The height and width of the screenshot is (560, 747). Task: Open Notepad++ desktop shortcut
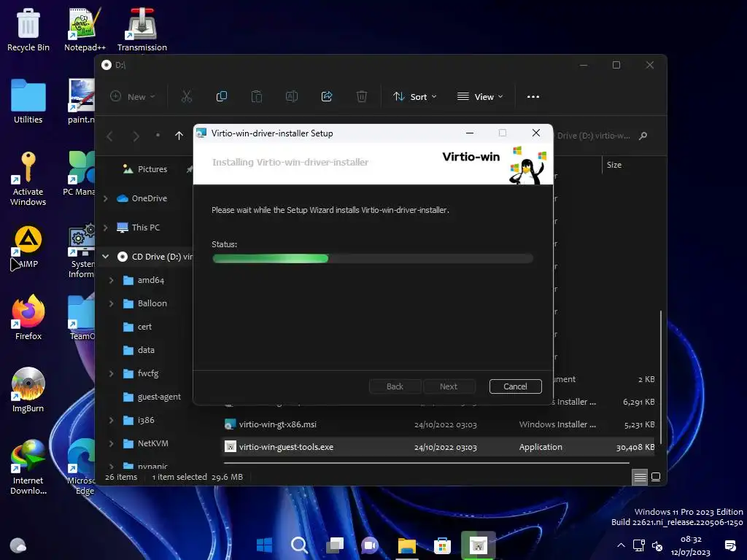pos(85,30)
